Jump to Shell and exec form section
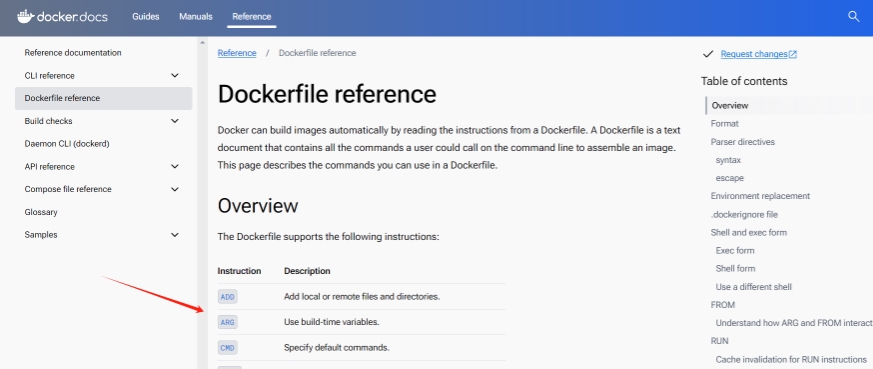This screenshot has height=369, width=873. click(x=748, y=233)
